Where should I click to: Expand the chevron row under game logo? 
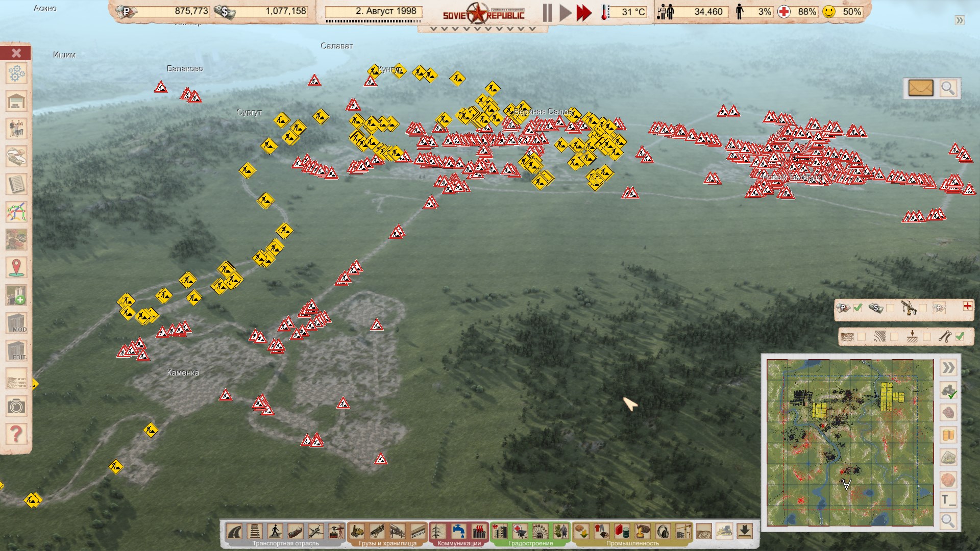pyautogui.click(x=482, y=29)
